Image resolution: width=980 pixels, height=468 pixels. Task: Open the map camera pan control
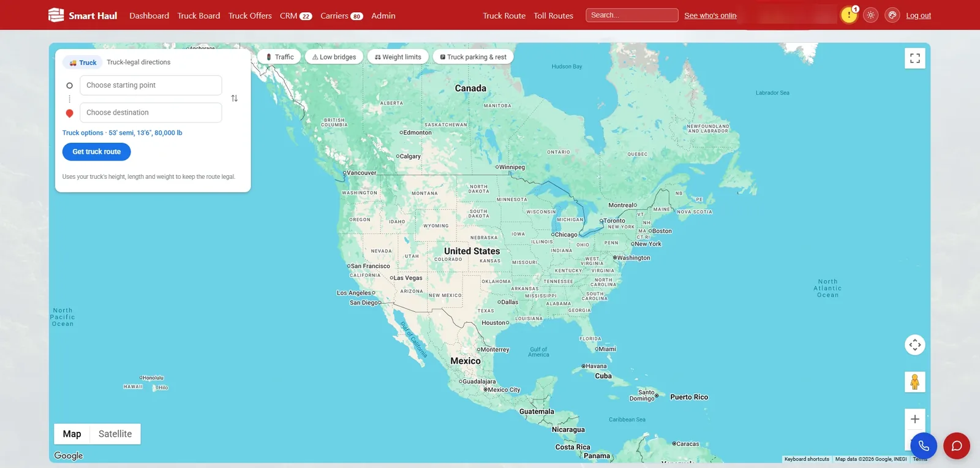click(915, 345)
